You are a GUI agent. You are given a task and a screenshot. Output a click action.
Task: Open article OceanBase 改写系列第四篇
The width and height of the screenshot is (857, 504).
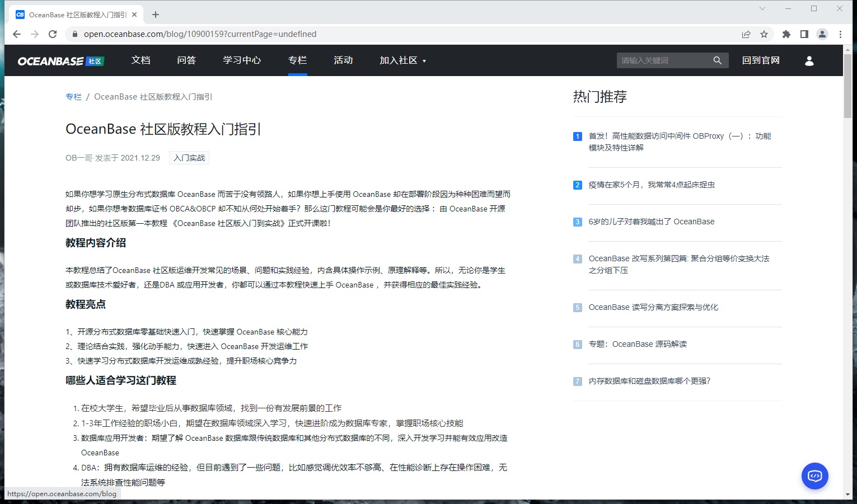(679, 264)
